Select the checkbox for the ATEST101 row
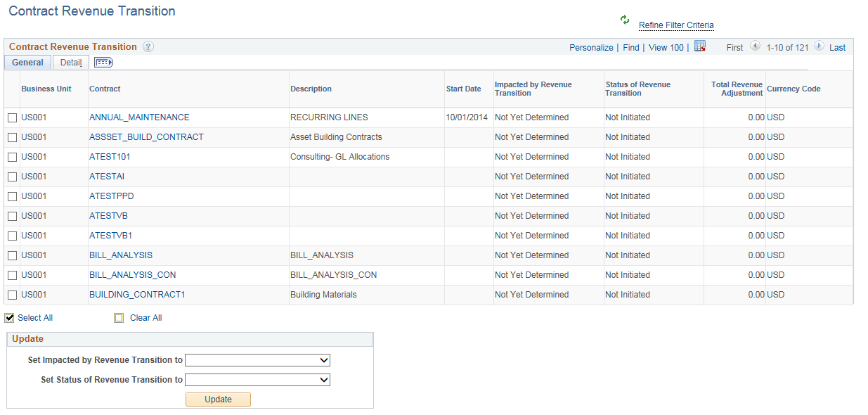This screenshot has width=868, height=415. point(12,157)
